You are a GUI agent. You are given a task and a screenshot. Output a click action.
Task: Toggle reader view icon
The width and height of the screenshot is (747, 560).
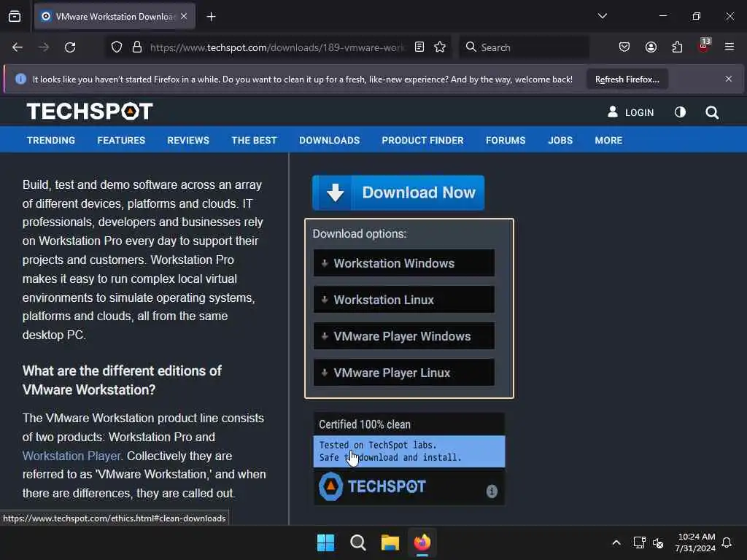click(x=419, y=47)
